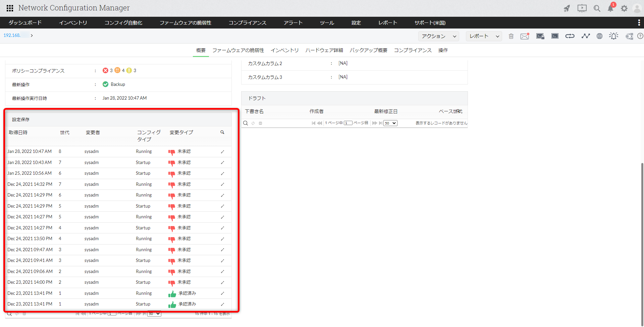Click next page arrow in ドラフト pagination
Screen dimensions: 644x327
[375, 123]
